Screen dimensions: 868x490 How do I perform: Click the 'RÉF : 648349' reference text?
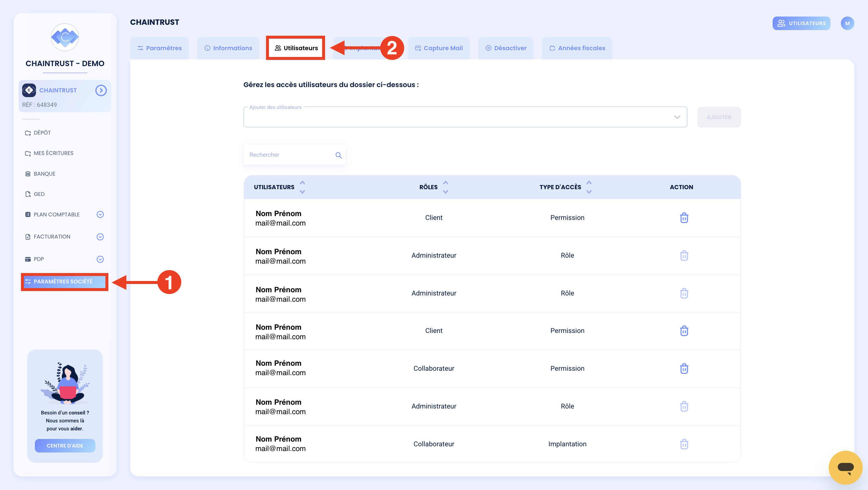coord(40,105)
